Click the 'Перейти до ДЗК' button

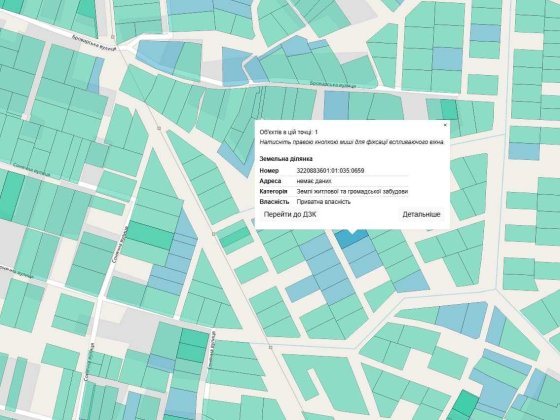290,214
